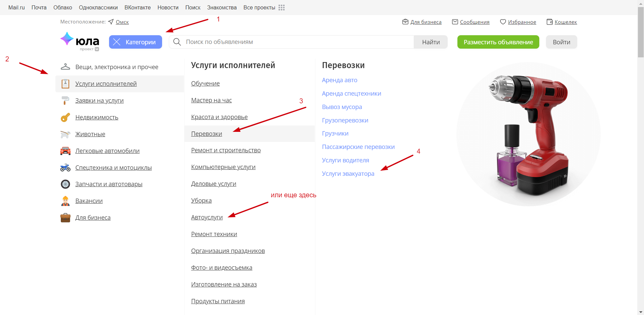Open Облако in top bar
This screenshot has height=315, width=644.
63,7
